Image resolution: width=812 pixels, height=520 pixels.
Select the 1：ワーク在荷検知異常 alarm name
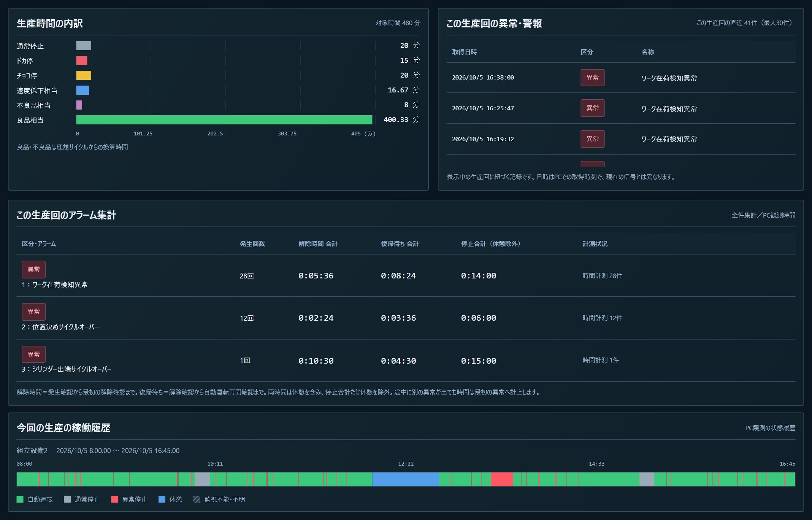(55, 285)
